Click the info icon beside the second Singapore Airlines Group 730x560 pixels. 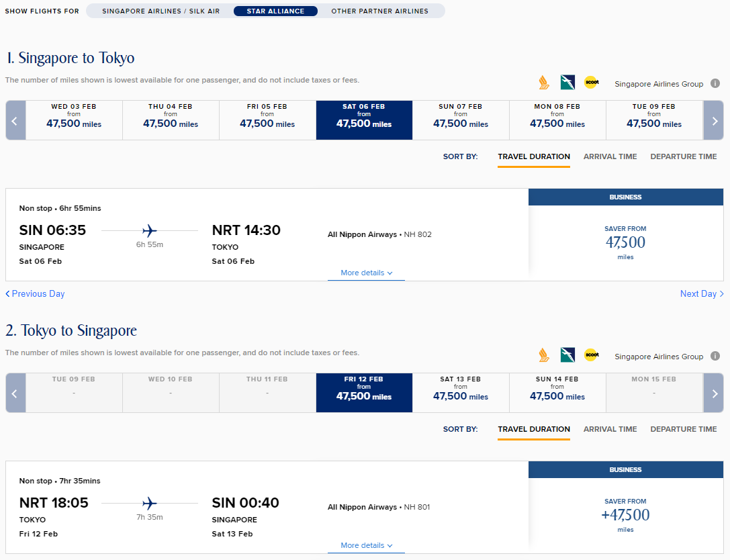click(715, 356)
